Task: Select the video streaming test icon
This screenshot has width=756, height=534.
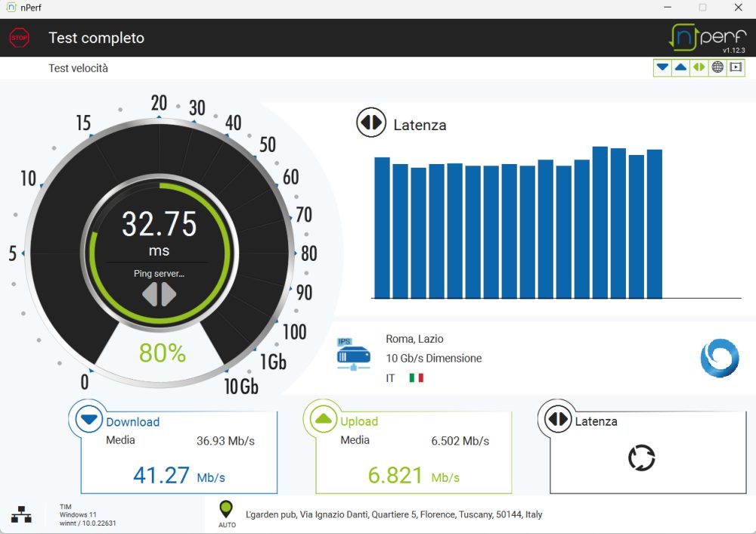Action: [736, 67]
